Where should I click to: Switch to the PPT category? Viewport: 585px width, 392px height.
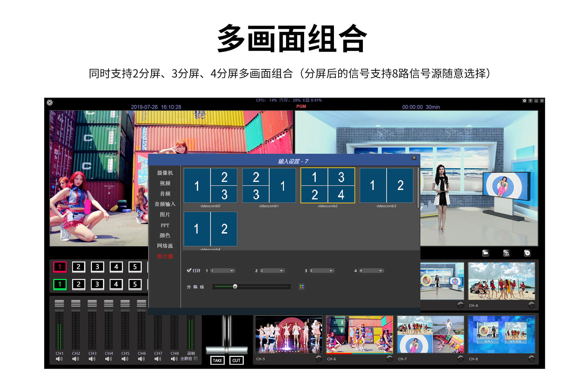(x=165, y=225)
